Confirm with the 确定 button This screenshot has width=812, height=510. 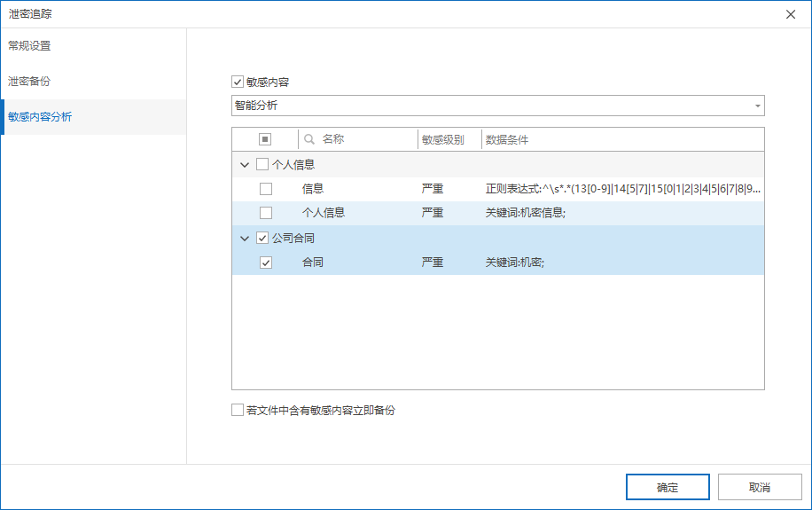tap(668, 487)
